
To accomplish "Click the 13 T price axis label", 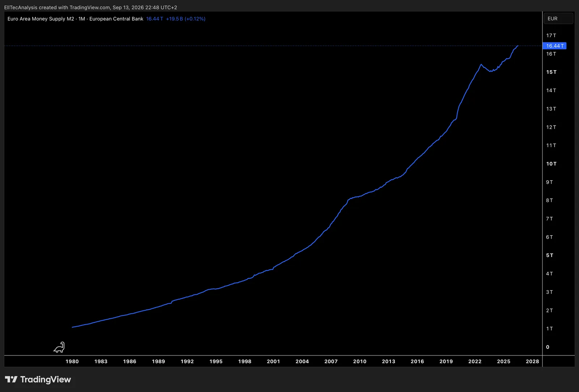I will point(551,109).
